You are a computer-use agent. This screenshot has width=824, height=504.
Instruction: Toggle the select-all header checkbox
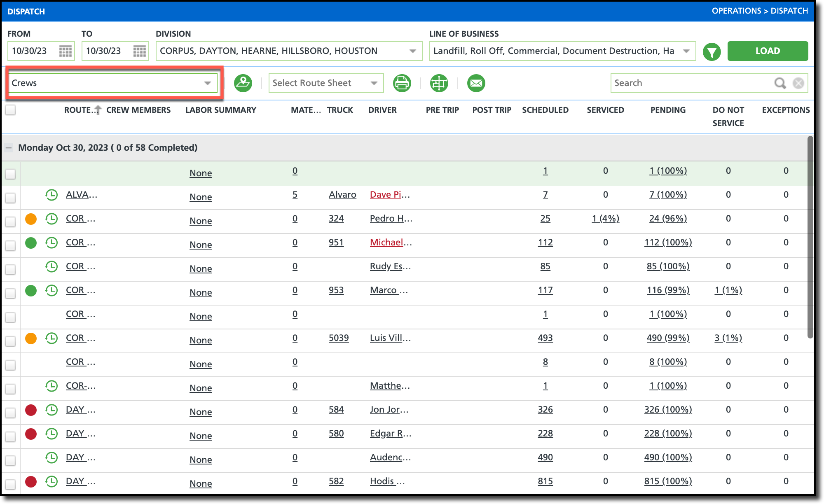click(x=11, y=110)
